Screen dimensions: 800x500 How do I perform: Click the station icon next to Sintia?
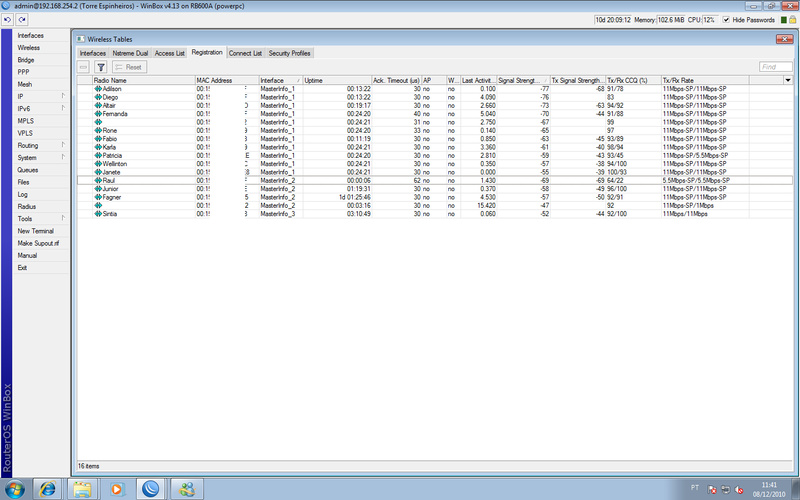98,214
